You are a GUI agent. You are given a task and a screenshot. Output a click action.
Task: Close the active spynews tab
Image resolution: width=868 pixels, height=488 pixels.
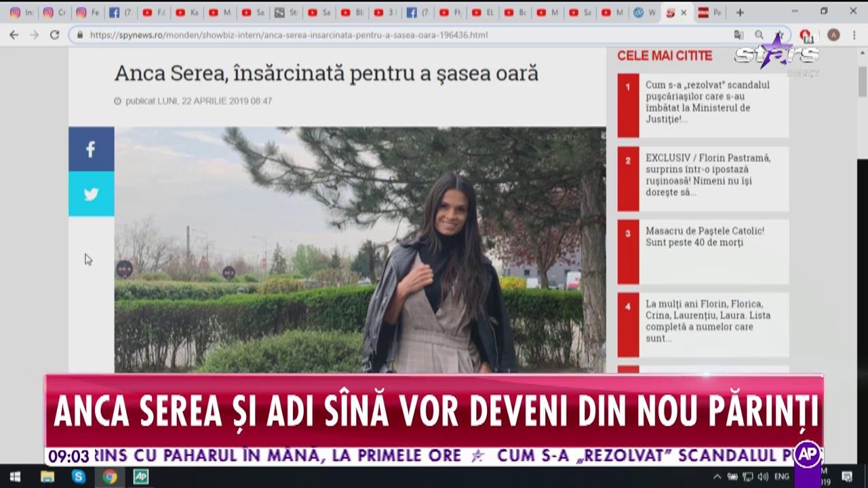[684, 13]
